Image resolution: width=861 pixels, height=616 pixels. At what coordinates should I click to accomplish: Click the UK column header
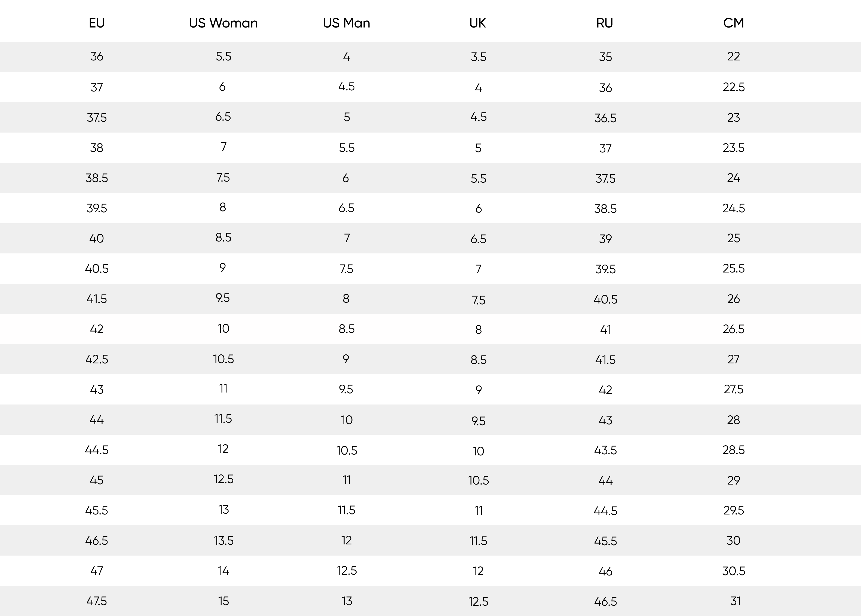(x=477, y=23)
